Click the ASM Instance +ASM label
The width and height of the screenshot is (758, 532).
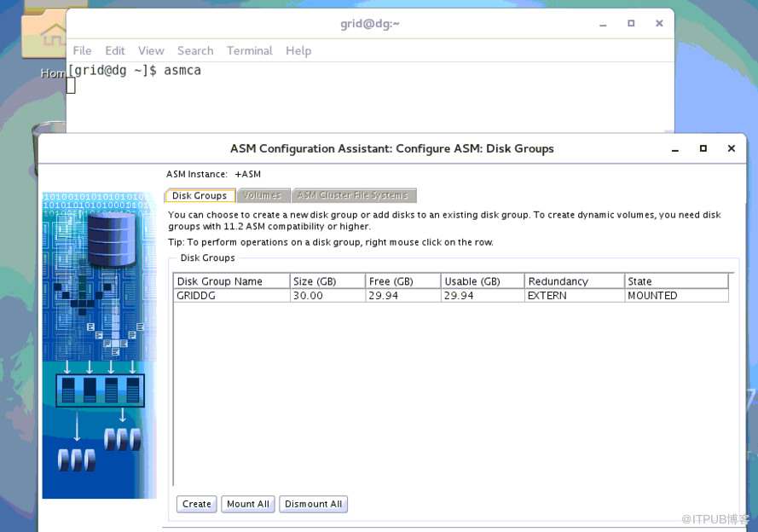pos(214,175)
